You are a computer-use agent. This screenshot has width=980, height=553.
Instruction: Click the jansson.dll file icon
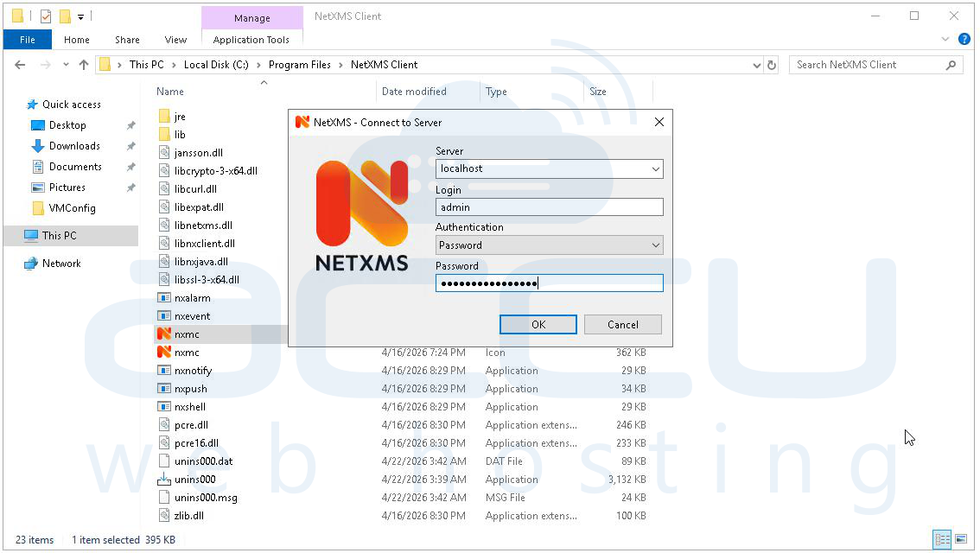(164, 152)
